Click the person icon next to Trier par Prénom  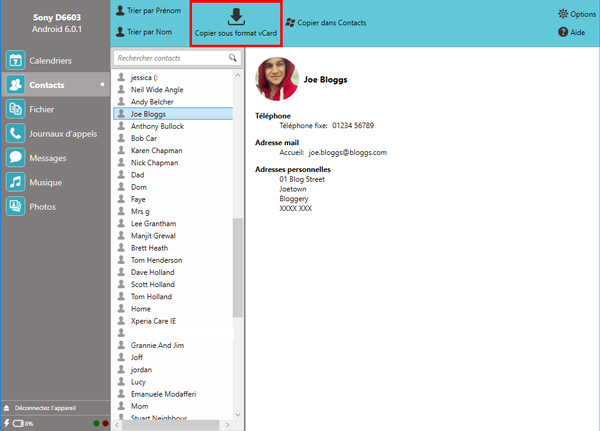(x=120, y=11)
